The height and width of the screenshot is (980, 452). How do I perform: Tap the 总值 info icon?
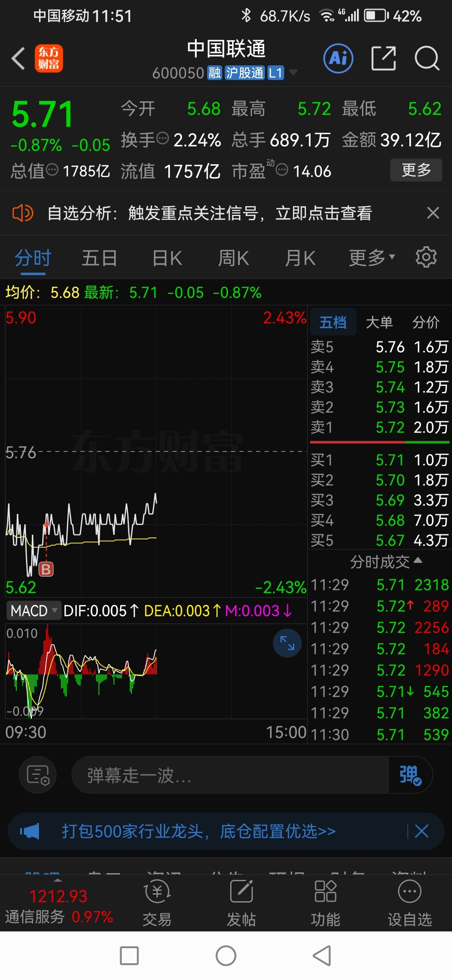point(52,170)
